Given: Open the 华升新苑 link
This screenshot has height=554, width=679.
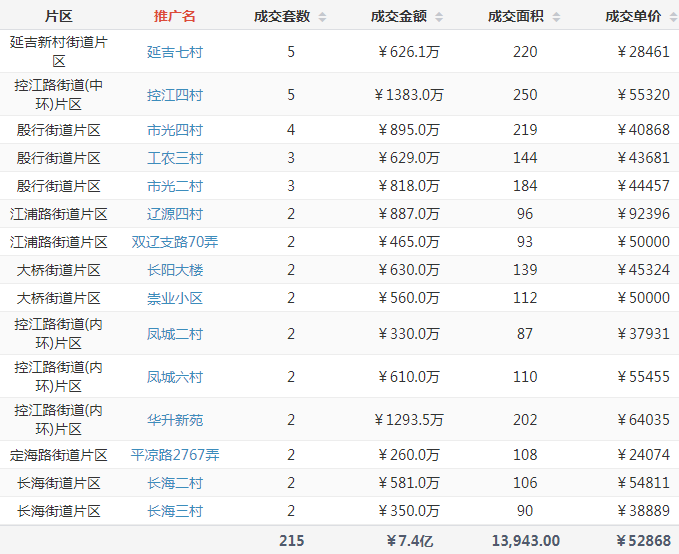Looking at the screenshot, I should click(x=175, y=420).
